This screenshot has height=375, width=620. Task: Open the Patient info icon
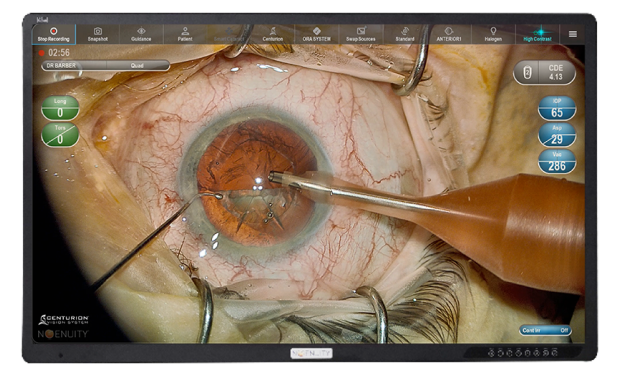pos(185,34)
